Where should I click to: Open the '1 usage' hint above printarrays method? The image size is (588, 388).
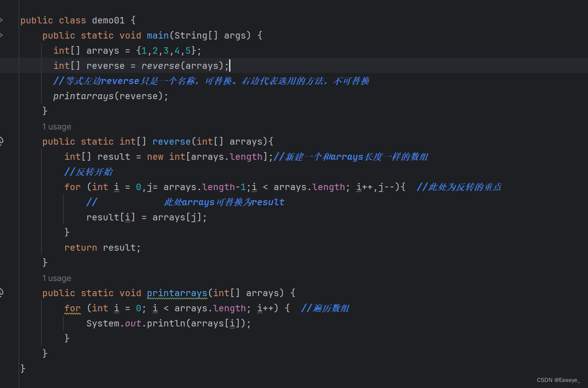[57, 278]
